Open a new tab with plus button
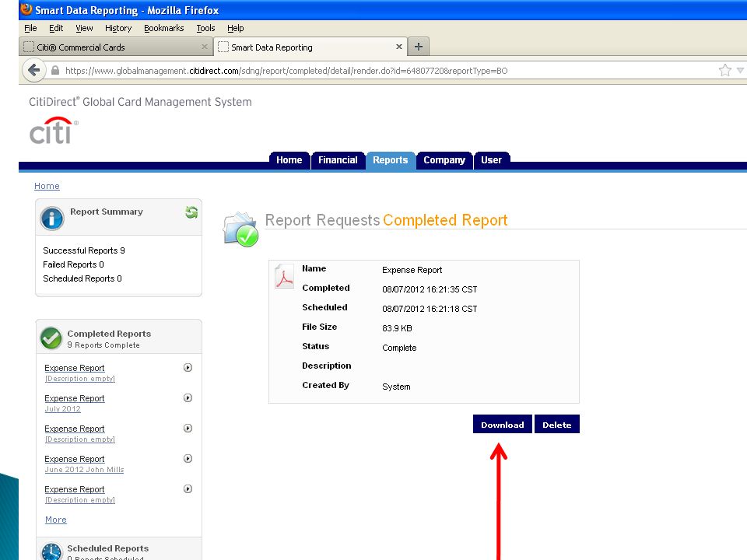Image resolution: width=747 pixels, height=560 pixels. point(419,47)
